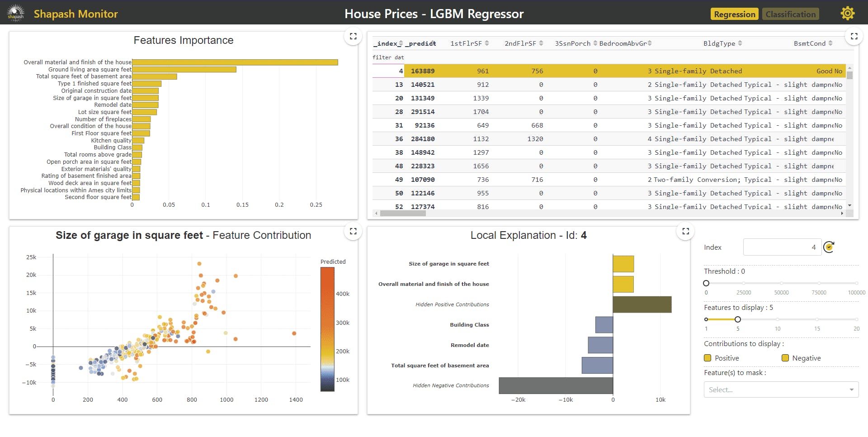Image resolution: width=868 pixels, height=437 pixels.
Task: Expand the dataset table to fullscreen
Action: (x=854, y=37)
